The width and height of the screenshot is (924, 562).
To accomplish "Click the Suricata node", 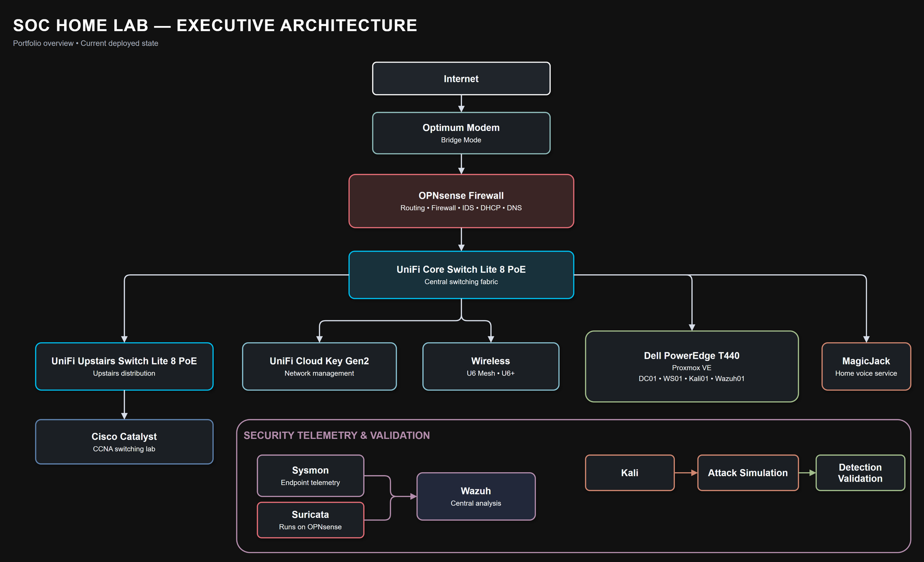I will tap(310, 520).
